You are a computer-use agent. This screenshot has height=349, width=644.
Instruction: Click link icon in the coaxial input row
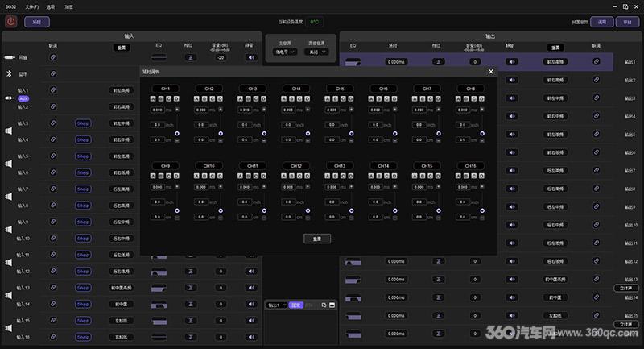pos(53,57)
